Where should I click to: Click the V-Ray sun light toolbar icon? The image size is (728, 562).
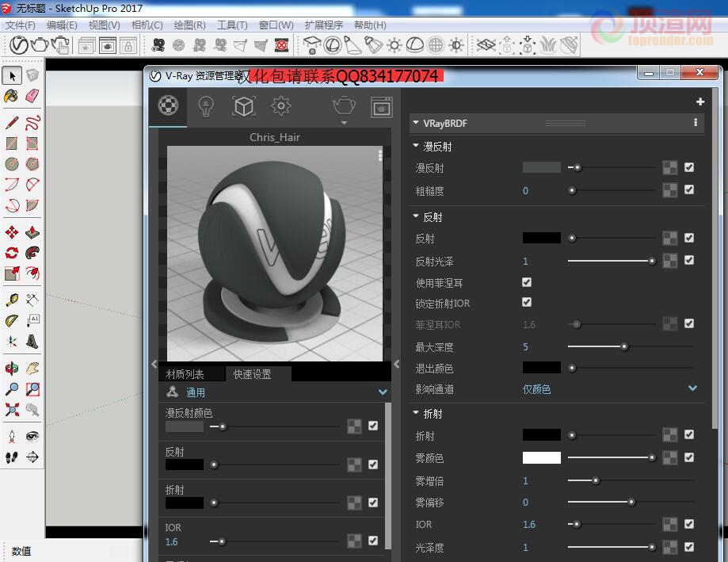pyautogui.click(x=394, y=45)
